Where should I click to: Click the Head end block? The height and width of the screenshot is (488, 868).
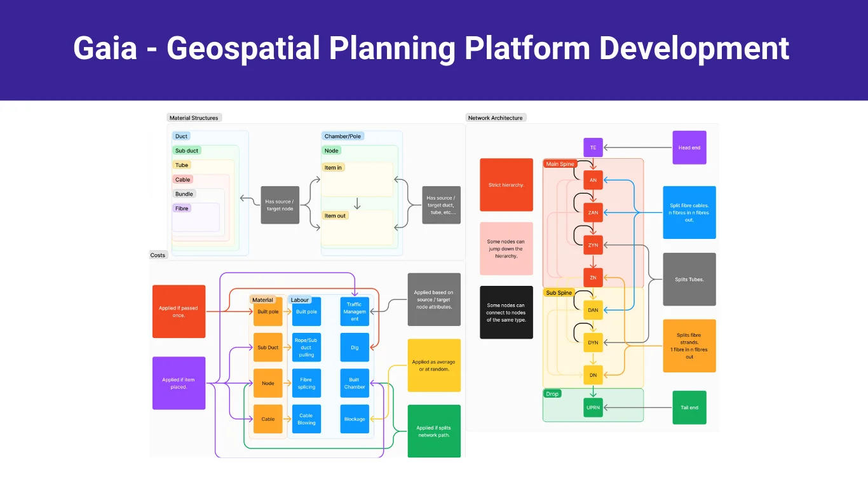pyautogui.click(x=689, y=147)
